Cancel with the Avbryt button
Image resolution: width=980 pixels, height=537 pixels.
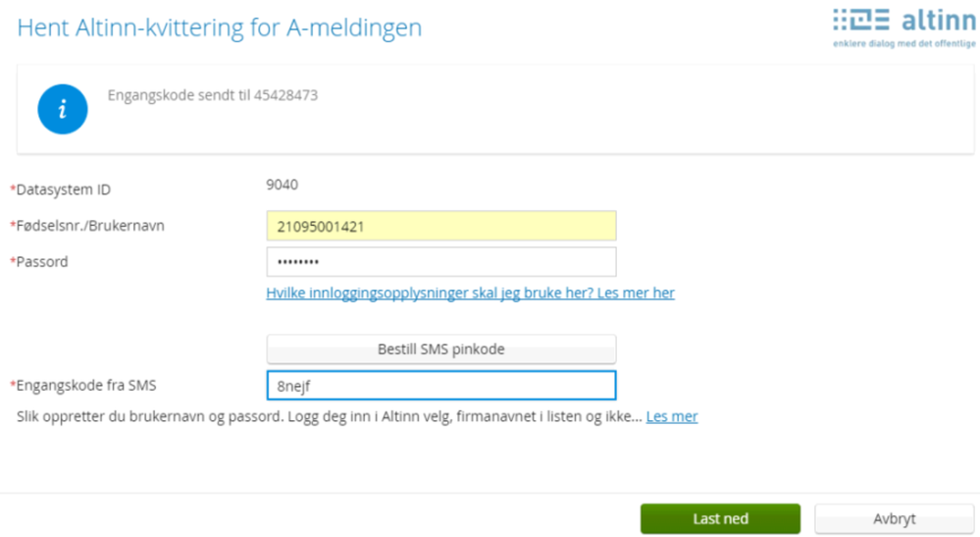pos(894,519)
